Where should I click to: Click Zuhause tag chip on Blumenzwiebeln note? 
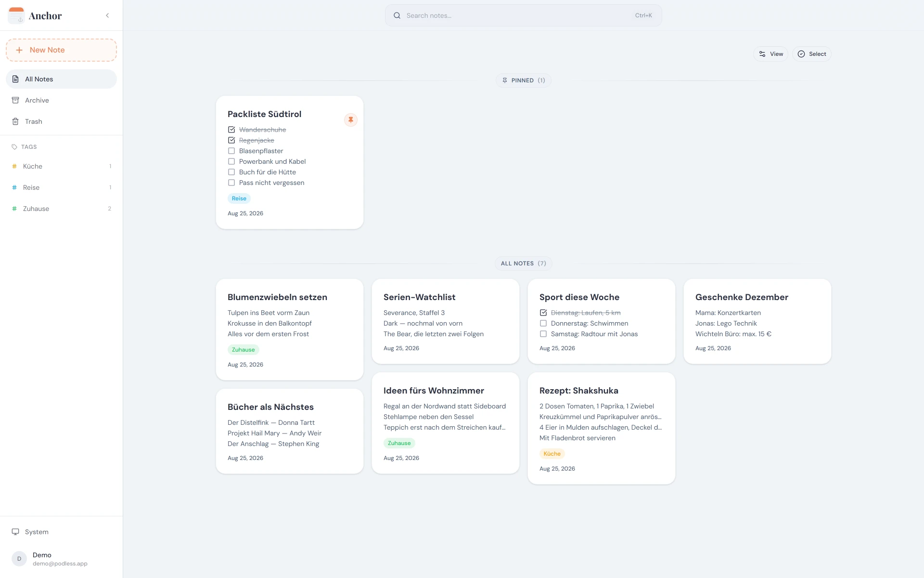(244, 350)
